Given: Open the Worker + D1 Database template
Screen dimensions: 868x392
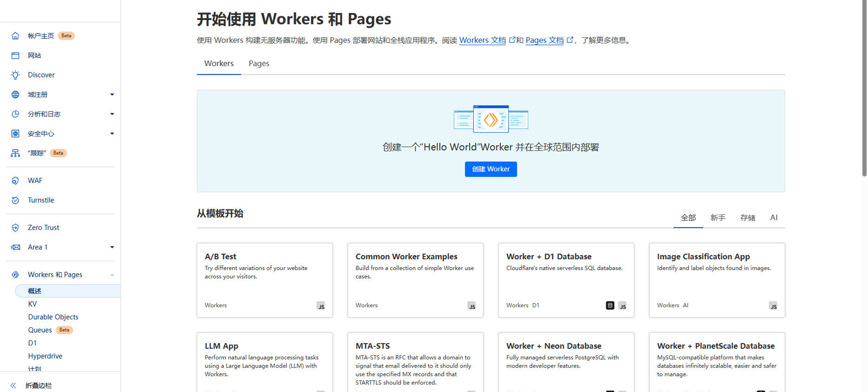Looking at the screenshot, I should pos(566,280).
